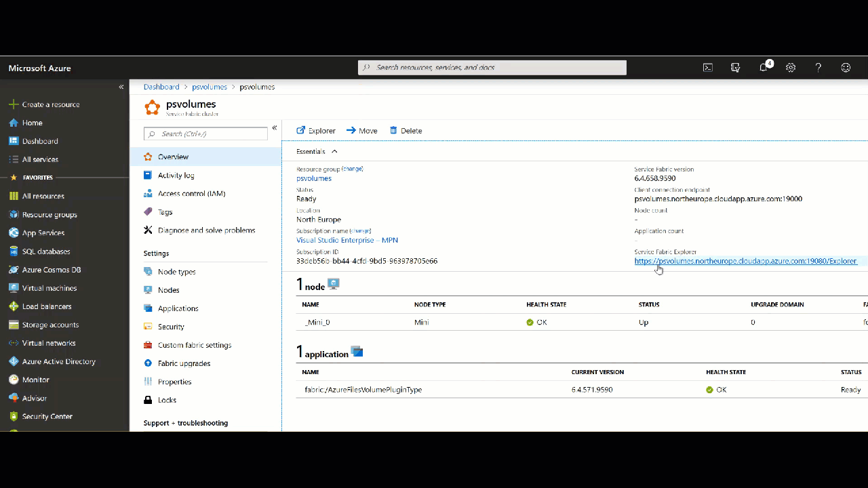
Task: Click the HEALTH STATE column header in nodes table
Action: coord(546,304)
